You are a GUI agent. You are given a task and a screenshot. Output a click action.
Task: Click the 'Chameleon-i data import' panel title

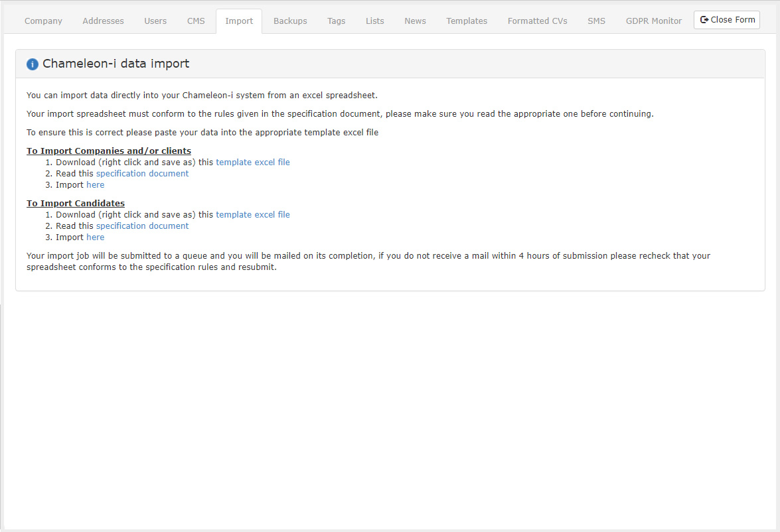tap(116, 64)
